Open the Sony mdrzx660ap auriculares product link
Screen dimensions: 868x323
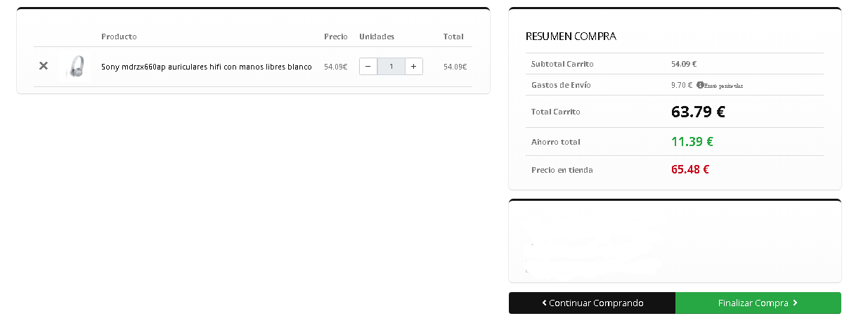coord(206,67)
